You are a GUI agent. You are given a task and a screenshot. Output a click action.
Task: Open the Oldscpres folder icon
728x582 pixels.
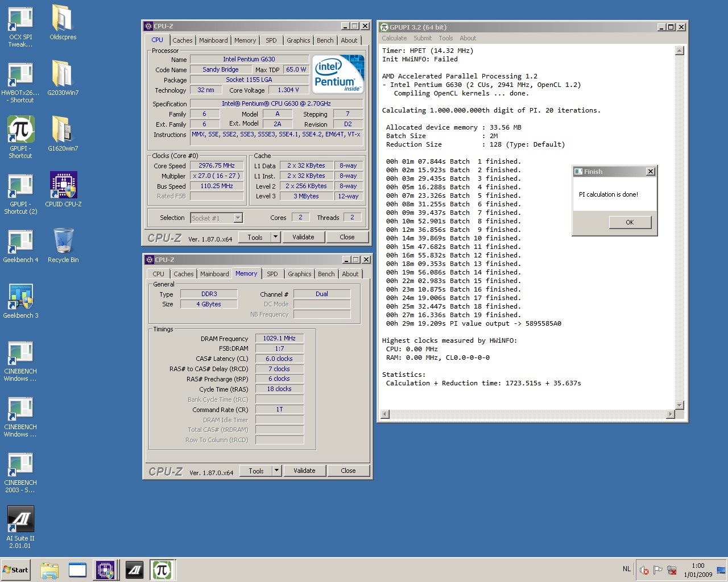[x=63, y=23]
